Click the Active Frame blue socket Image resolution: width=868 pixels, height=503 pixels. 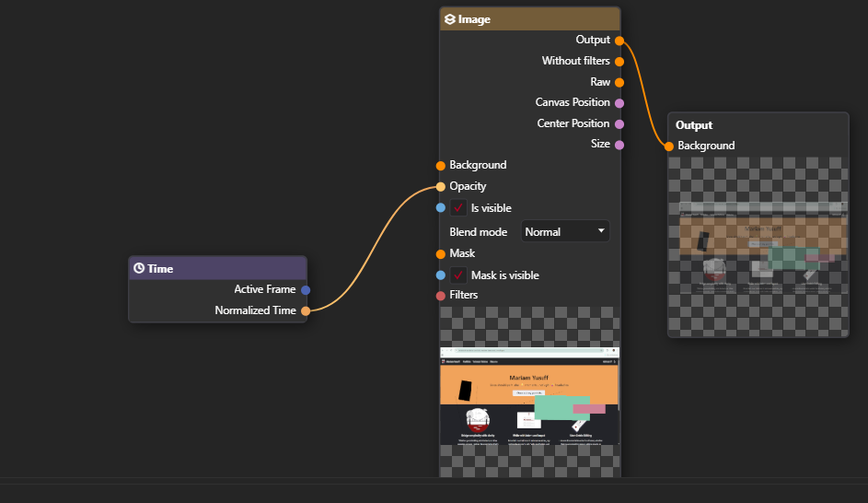tap(306, 290)
